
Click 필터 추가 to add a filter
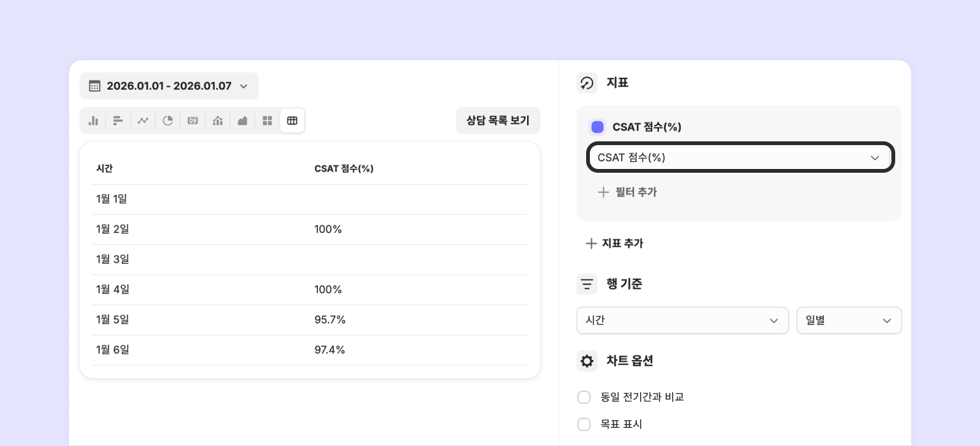[627, 192]
